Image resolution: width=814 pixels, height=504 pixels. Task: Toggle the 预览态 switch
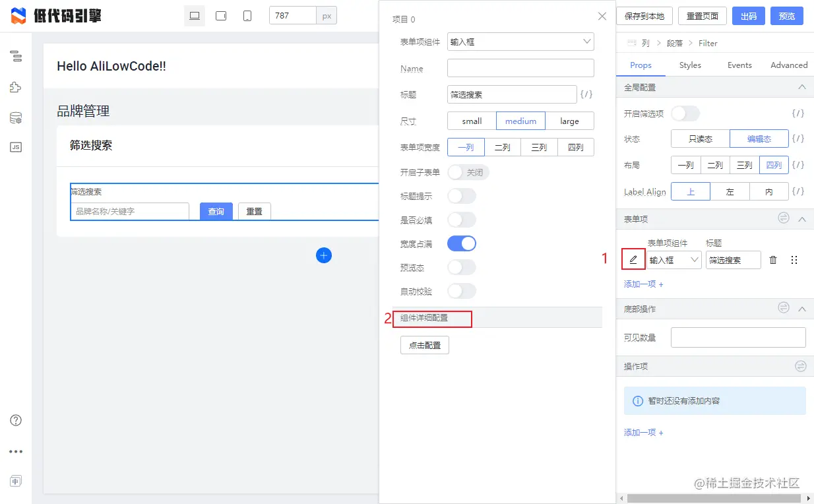[462, 267]
